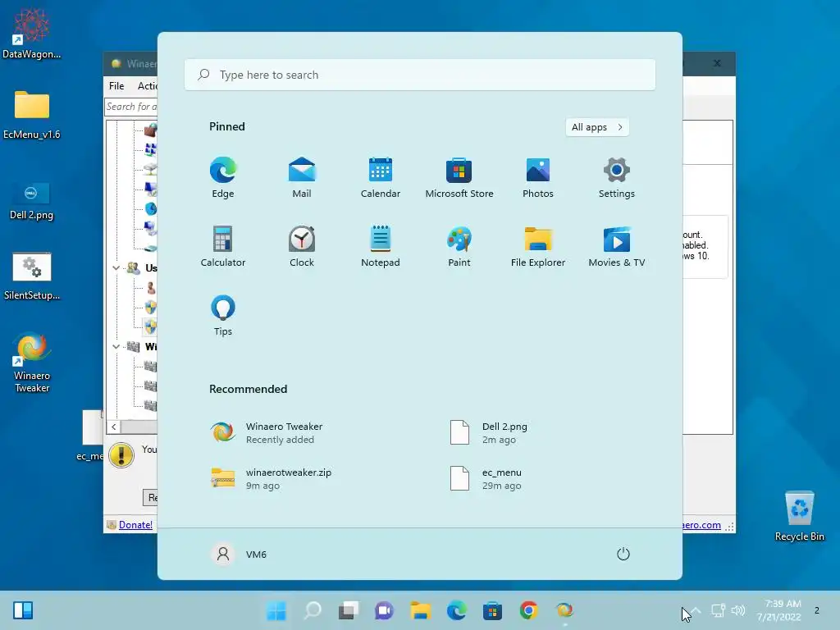Click the Type here to search box

[420, 75]
